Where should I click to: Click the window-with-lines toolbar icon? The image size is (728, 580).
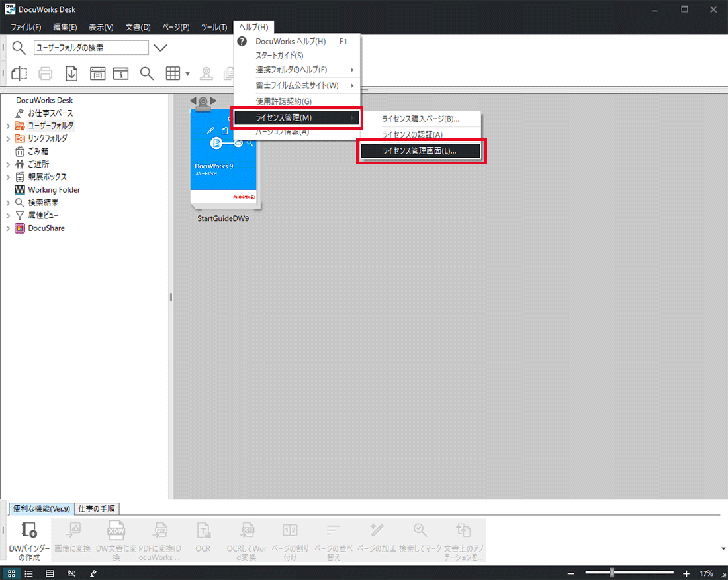(97, 73)
